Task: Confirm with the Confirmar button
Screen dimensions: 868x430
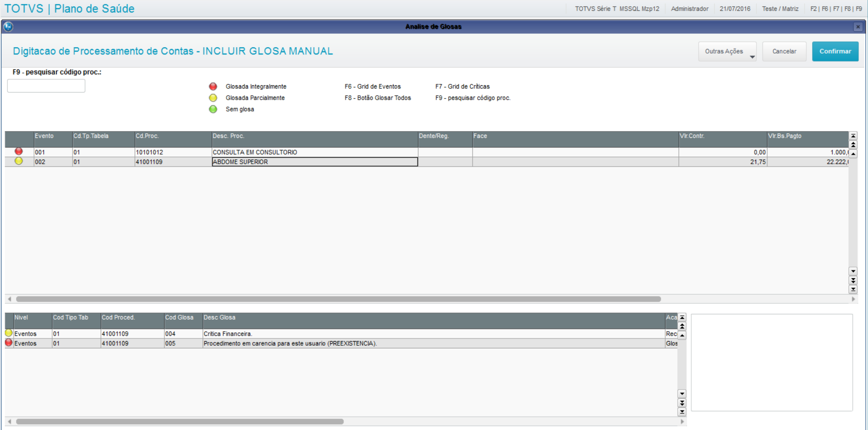Action: (x=835, y=51)
